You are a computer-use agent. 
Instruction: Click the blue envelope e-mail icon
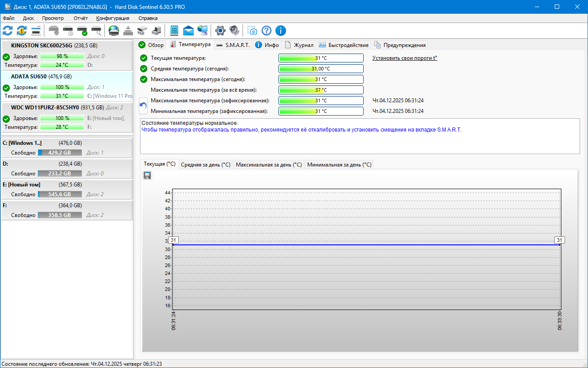[188, 31]
